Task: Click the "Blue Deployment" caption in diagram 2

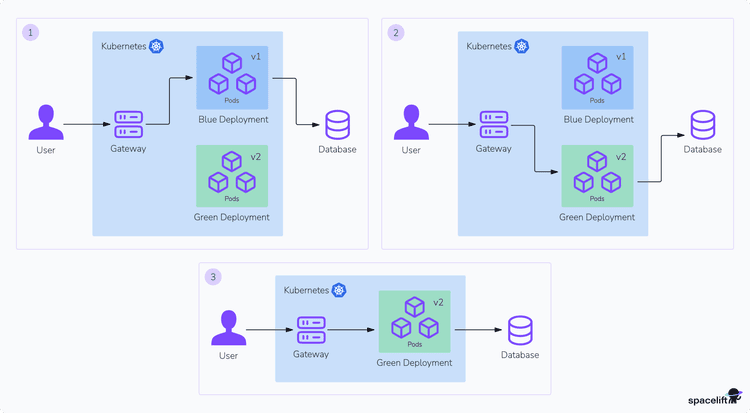Action: click(x=599, y=120)
